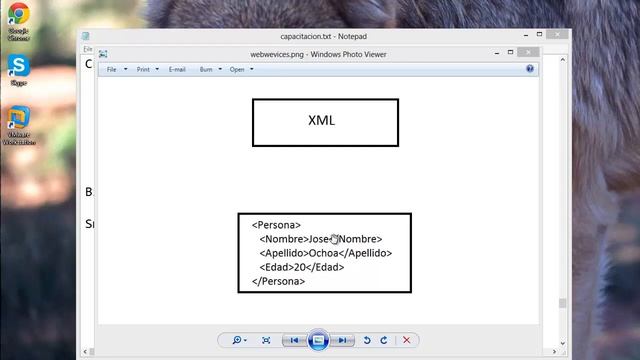Minimize the Photo Viewer window

point(497,53)
